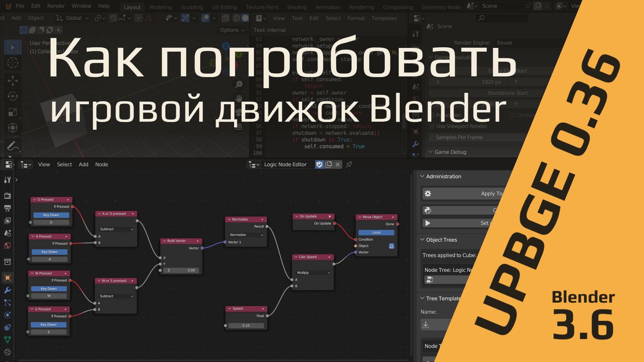644x362 pixels.
Task: Click the Tool settings tab icon
Action: point(7,180)
